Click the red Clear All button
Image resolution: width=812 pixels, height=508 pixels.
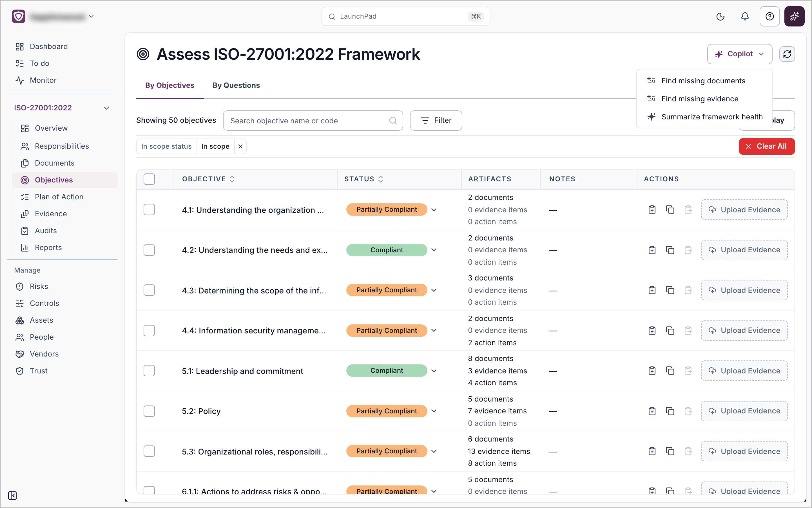(x=766, y=146)
